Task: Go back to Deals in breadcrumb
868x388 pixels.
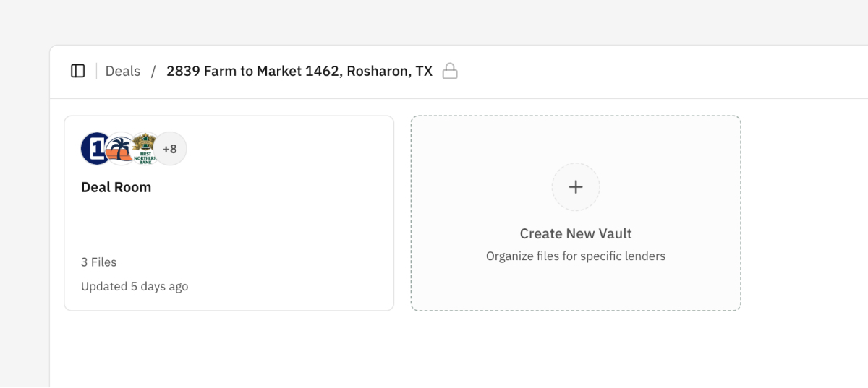Action: pyautogui.click(x=123, y=71)
